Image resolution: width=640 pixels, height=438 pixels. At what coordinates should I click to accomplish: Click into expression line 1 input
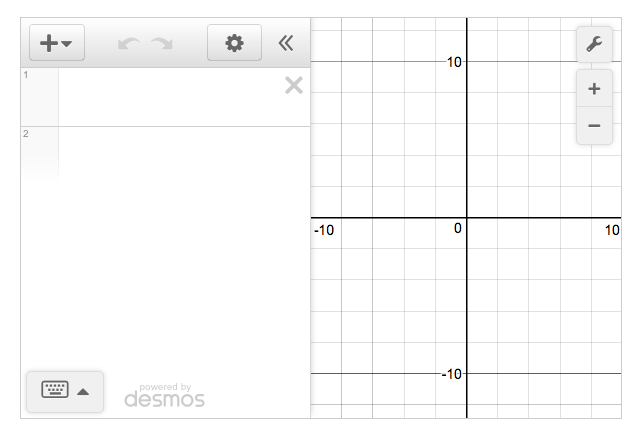[x=170, y=97]
